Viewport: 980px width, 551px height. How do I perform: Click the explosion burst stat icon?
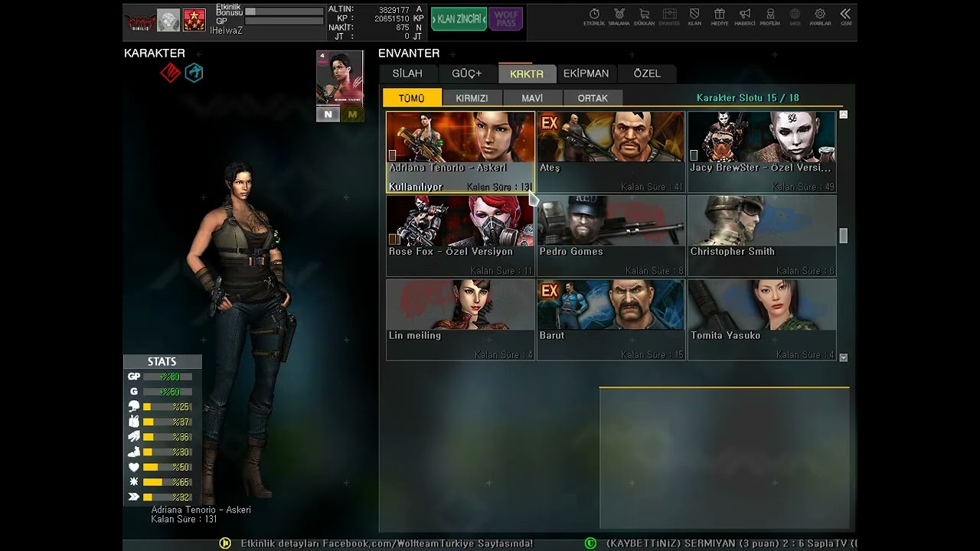134,482
